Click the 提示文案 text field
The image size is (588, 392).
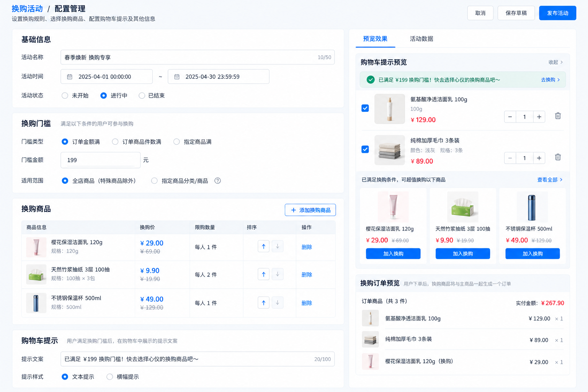click(198, 359)
